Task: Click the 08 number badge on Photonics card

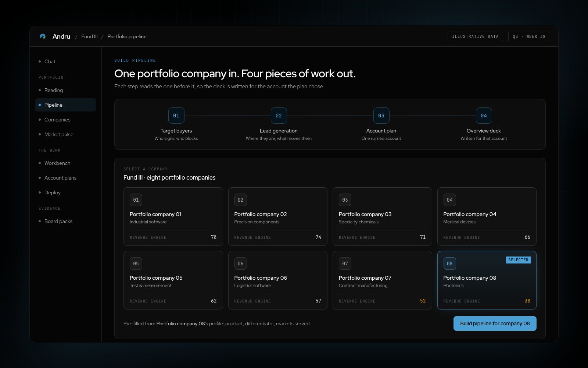Action: 449,263
